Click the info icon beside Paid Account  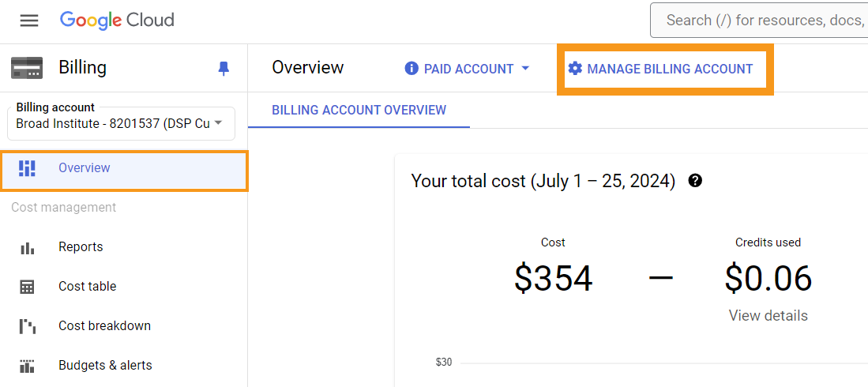[x=411, y=69]
